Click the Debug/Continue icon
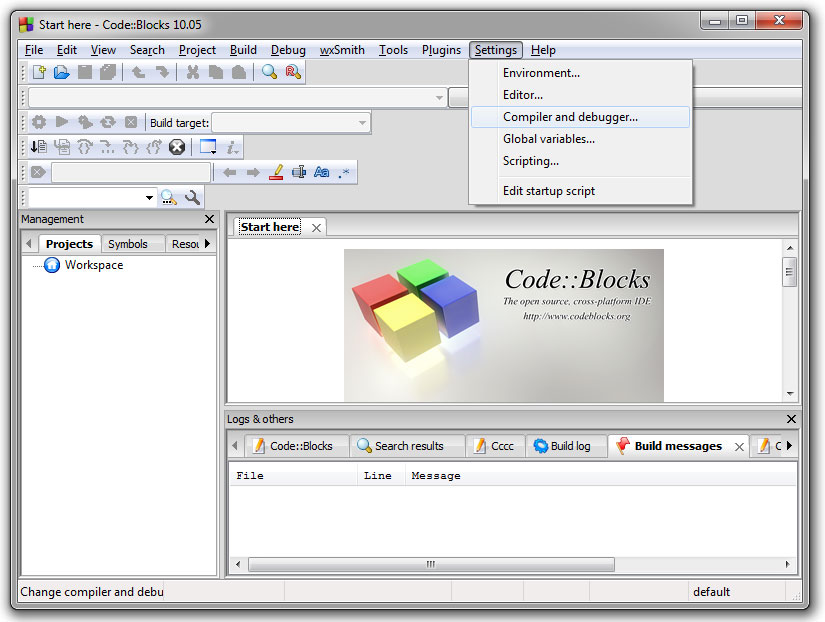 39,147
